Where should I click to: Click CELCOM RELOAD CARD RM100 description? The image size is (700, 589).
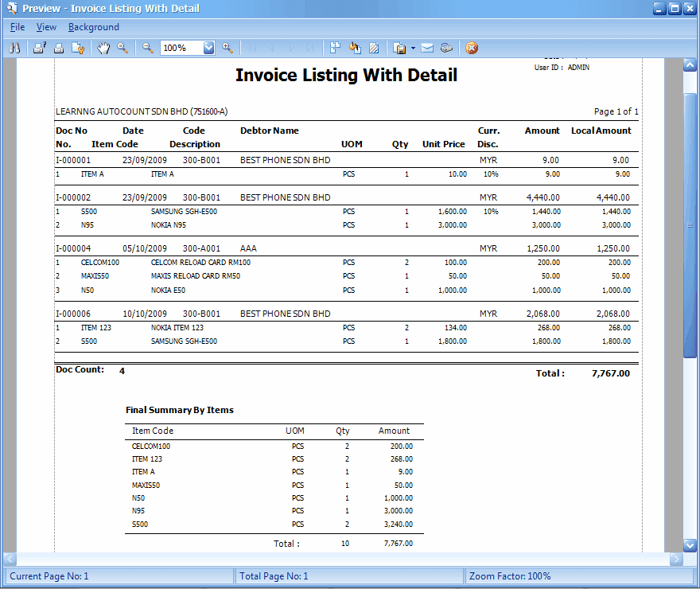[201, 263]
